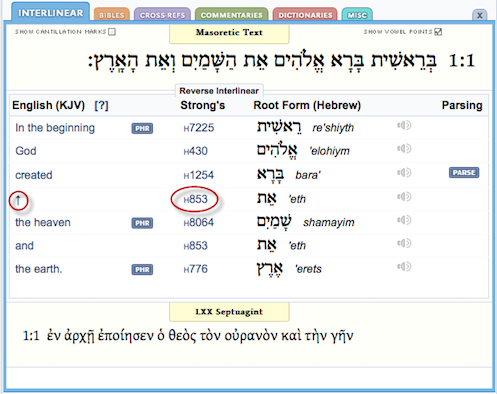The height and width of the screenshot is (394, 497).
Task: Open the Cross-Refs tab
Action: pyautogui.click(x=162, y=15)
